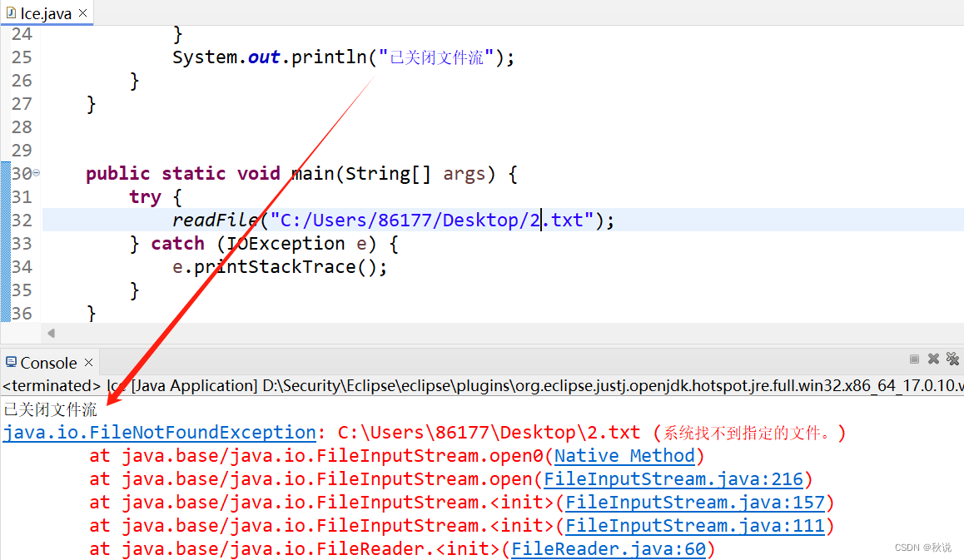Image resolution: width=964 pixels, height=560 pixels.
Task: Close the Console view tab
Action: [x=88, y=363]
